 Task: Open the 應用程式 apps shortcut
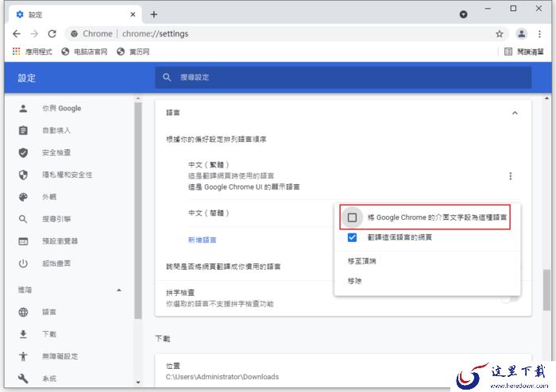[x=32, y=52]
